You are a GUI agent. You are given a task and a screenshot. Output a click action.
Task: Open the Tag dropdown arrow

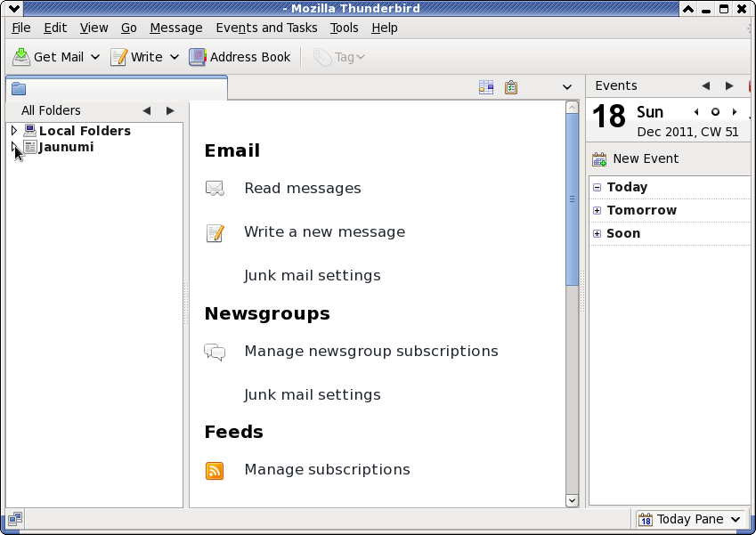pyautogui.click(x=360, y=57)
